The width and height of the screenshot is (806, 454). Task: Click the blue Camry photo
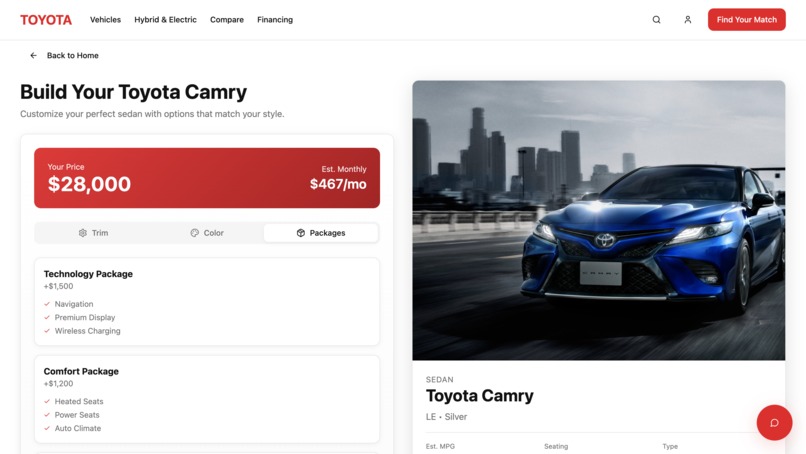pyautogui.click(x=598, y=220)
